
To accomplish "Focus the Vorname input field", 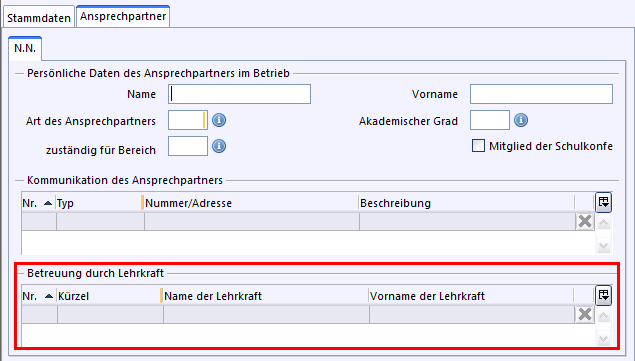I will pyautogui.click(x=541, y=94).
